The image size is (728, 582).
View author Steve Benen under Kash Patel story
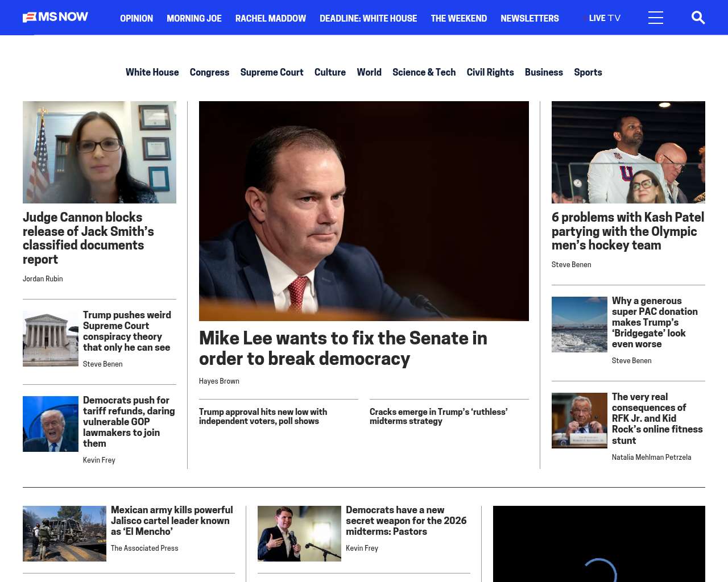click(x=571, y=264)
